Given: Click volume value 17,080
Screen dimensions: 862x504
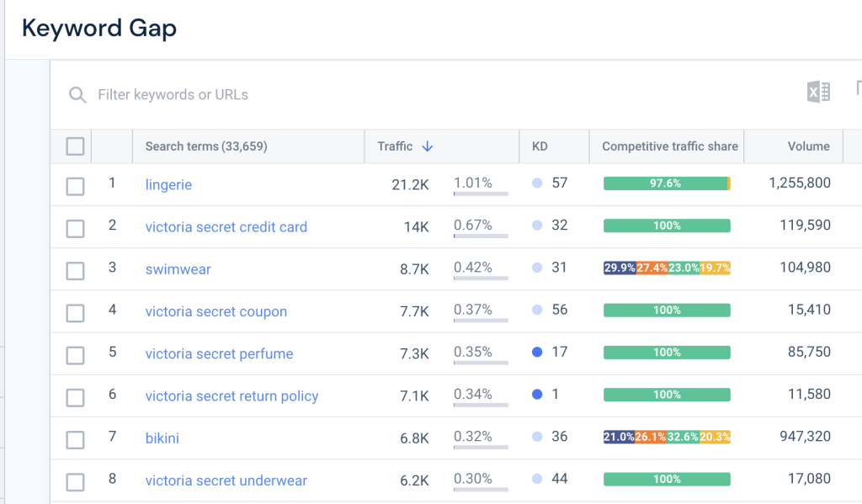Looking at the screenshot, I should (809, 479).
